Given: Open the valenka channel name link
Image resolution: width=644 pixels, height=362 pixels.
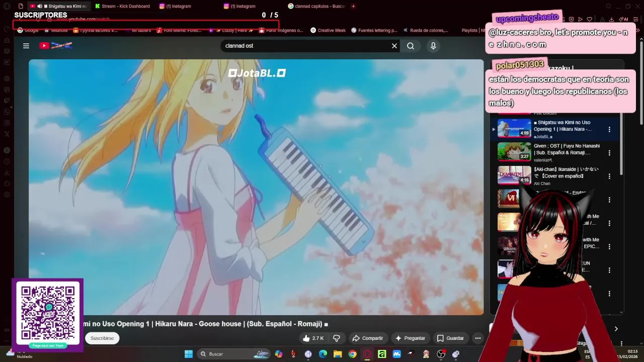Looking at the screenshot, I should click(x=543, y=160).
